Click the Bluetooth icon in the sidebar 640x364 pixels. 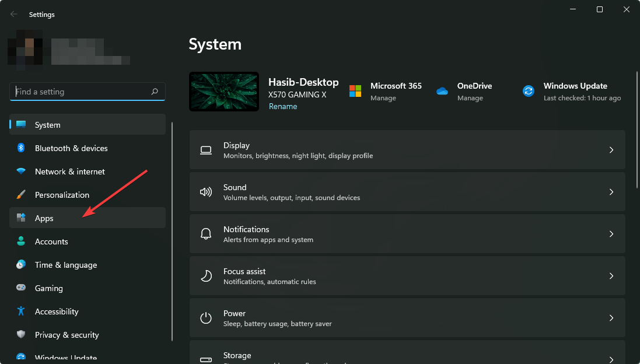(x=22, y=148)
